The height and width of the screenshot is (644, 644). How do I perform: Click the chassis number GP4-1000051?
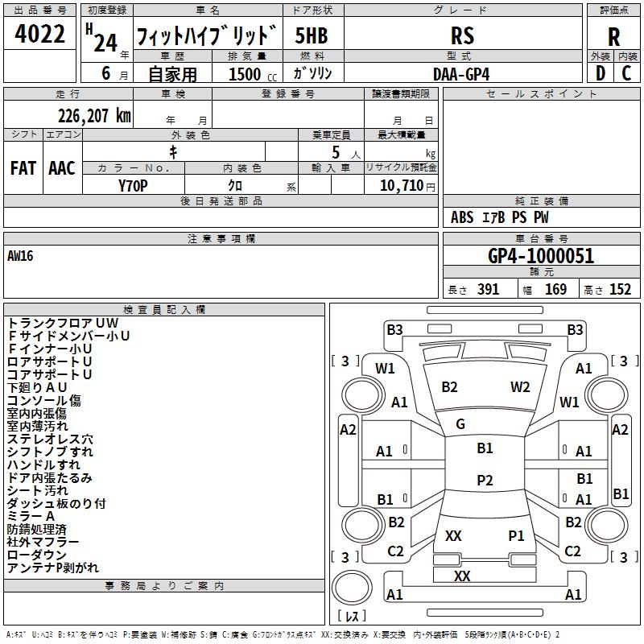tap(541, 257)
